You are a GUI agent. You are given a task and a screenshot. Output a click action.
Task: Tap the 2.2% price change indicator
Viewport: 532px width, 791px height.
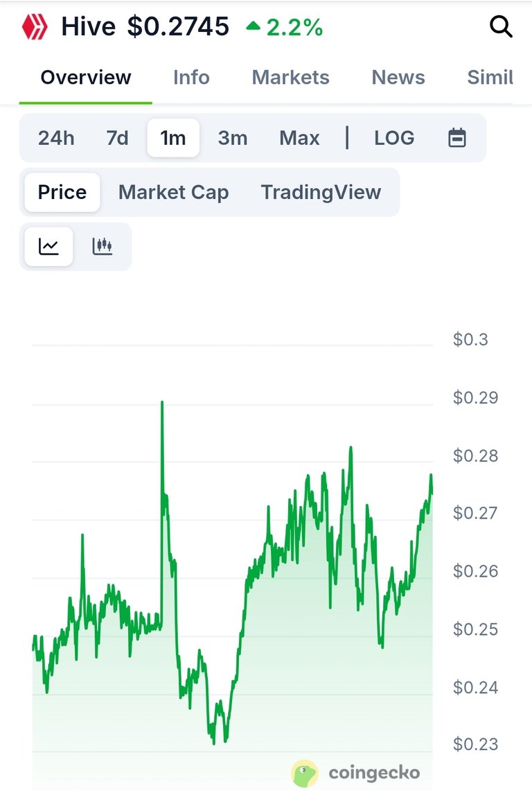coord(285,28)
